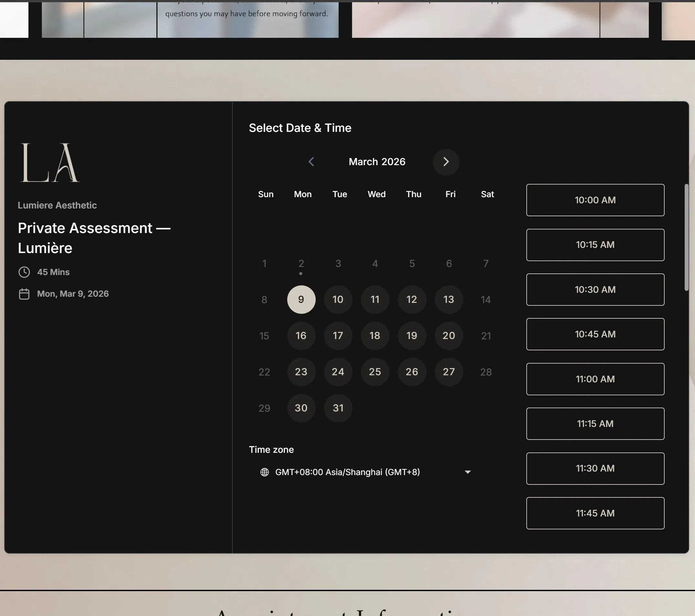This screenshot has width=695, height=616.
Task: Choose March 23 date
Action: point(301,372)
